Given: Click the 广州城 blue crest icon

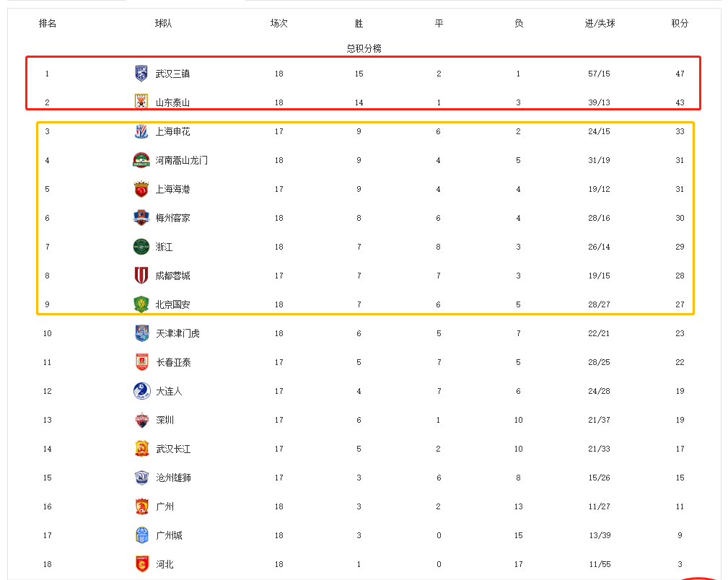Looking at the screenshot, I should pyautogui.click(x=141, y=535).
